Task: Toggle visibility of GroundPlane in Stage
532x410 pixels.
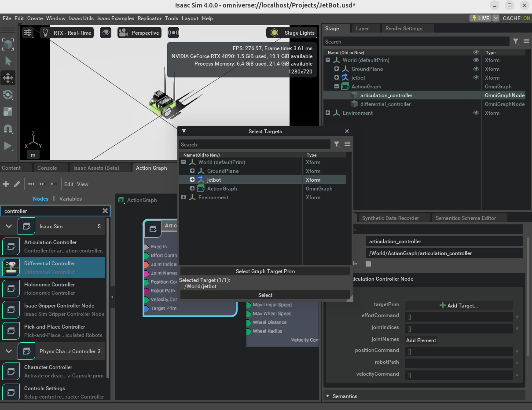Action: (476, 69)
